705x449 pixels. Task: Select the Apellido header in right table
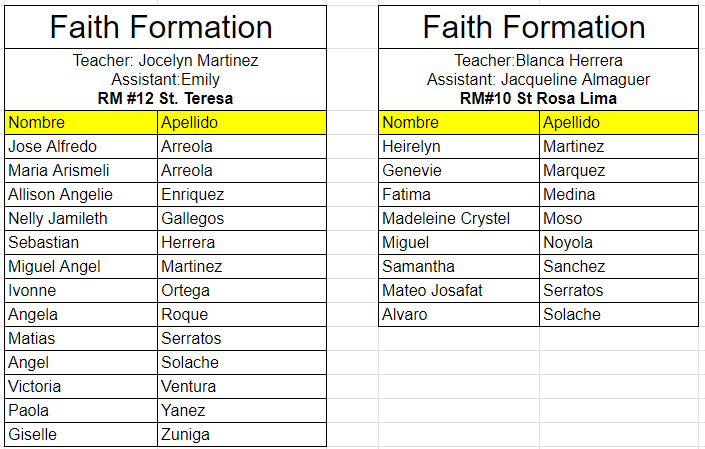pyautogui.click(x=617, y=123)
